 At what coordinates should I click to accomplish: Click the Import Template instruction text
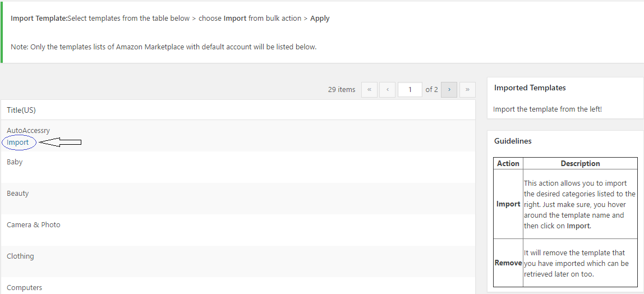coord(170,19)
